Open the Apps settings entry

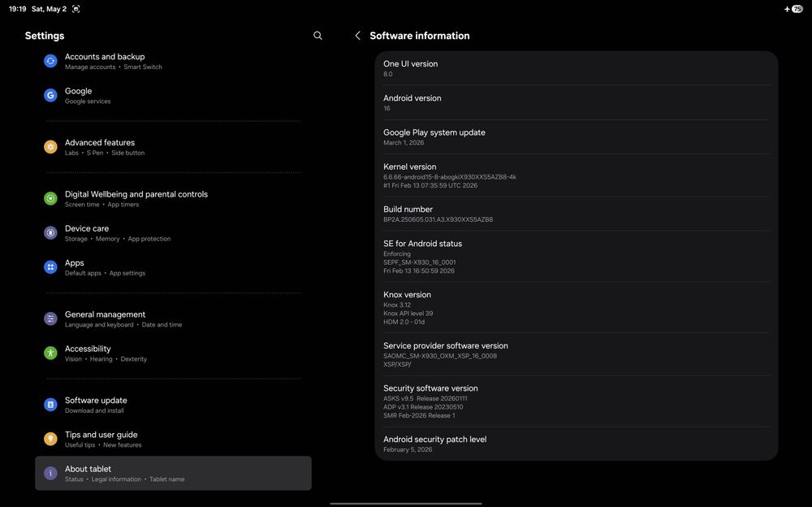click(174, 267)
